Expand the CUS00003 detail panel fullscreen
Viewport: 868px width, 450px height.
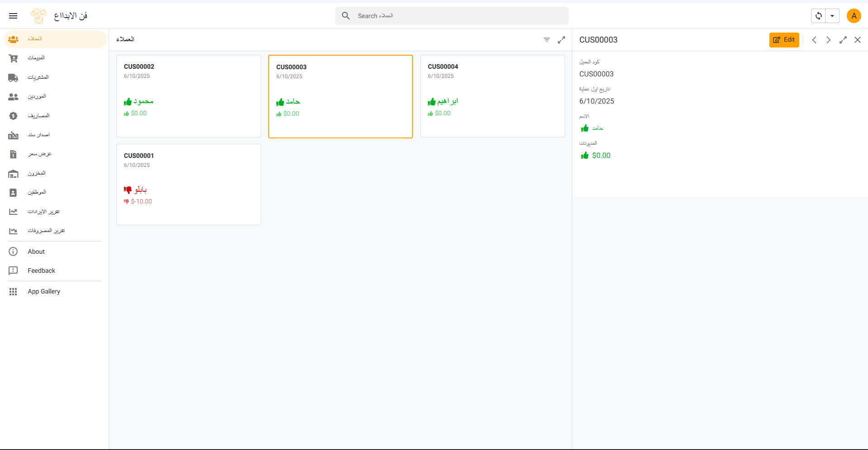pos(843,40)
